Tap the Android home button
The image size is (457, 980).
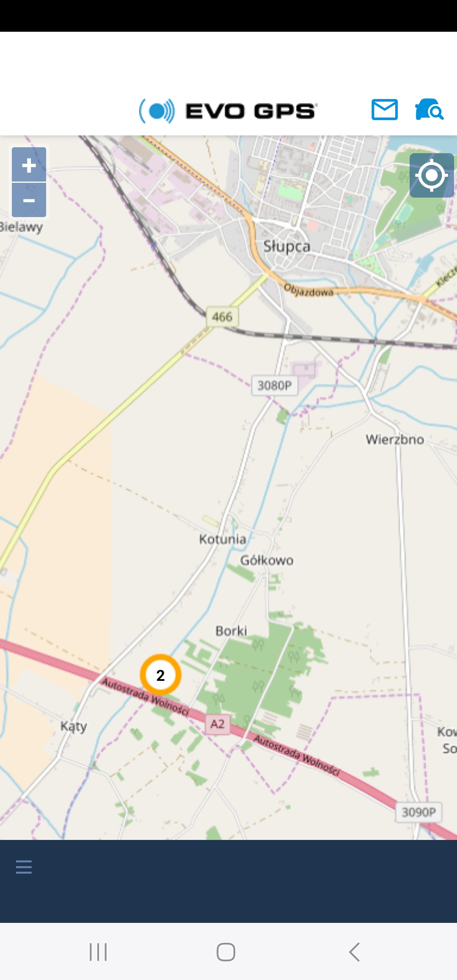226,952
